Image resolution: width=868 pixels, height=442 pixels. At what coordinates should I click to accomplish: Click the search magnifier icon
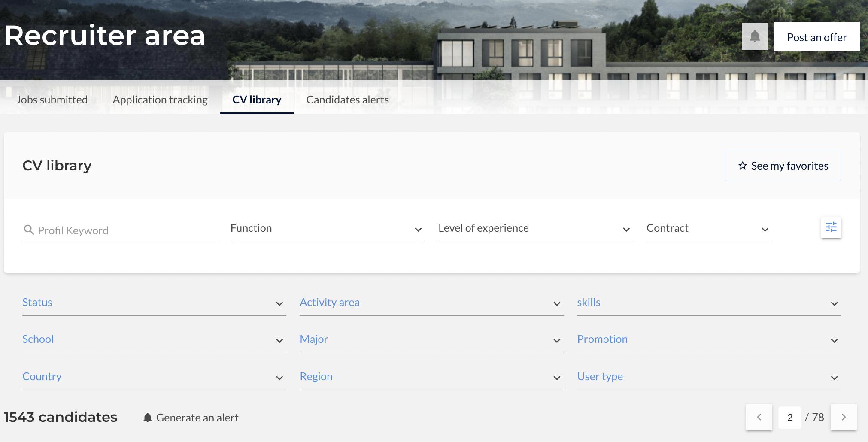tap(29, 230)
